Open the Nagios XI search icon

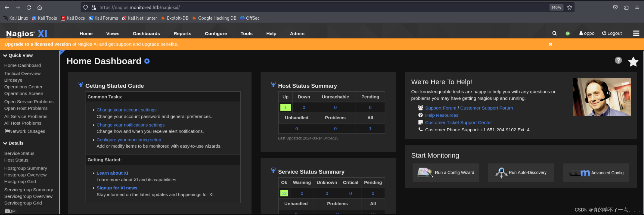(x=554, y=33)
